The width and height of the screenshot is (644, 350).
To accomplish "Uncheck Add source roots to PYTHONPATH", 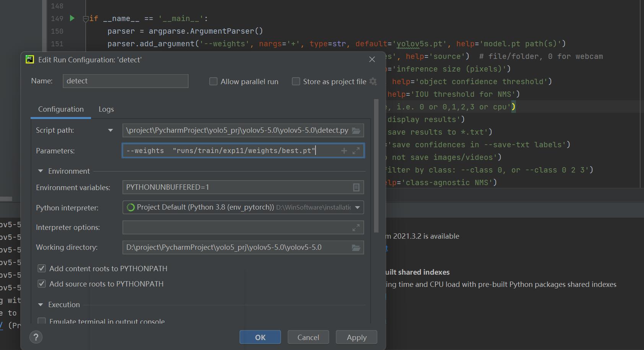I will click(42, 284).
